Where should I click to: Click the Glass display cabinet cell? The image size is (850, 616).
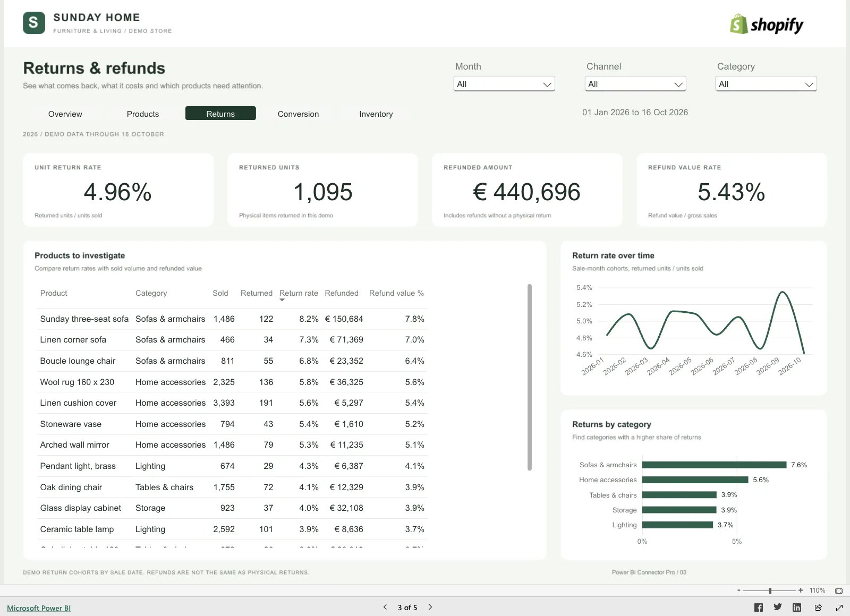coord(81,508)
